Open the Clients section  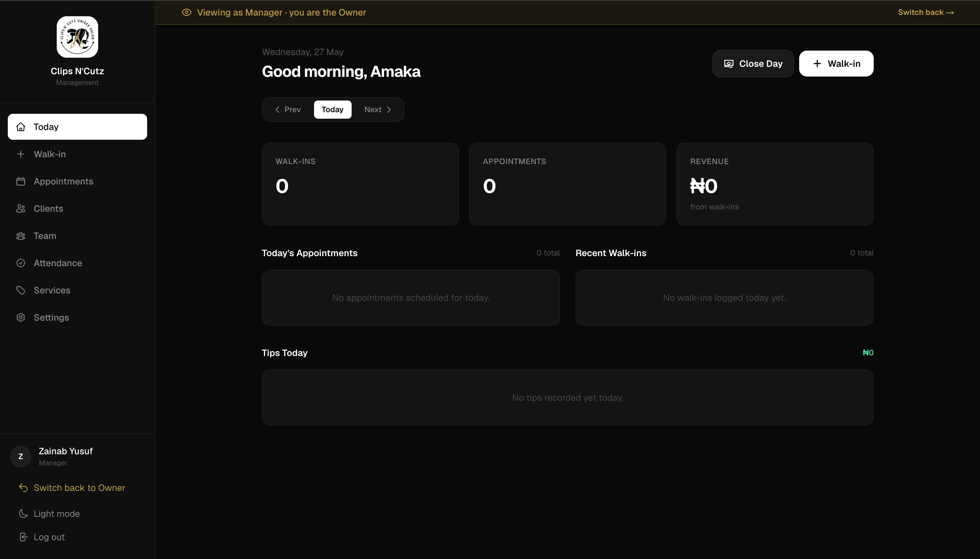77,208
